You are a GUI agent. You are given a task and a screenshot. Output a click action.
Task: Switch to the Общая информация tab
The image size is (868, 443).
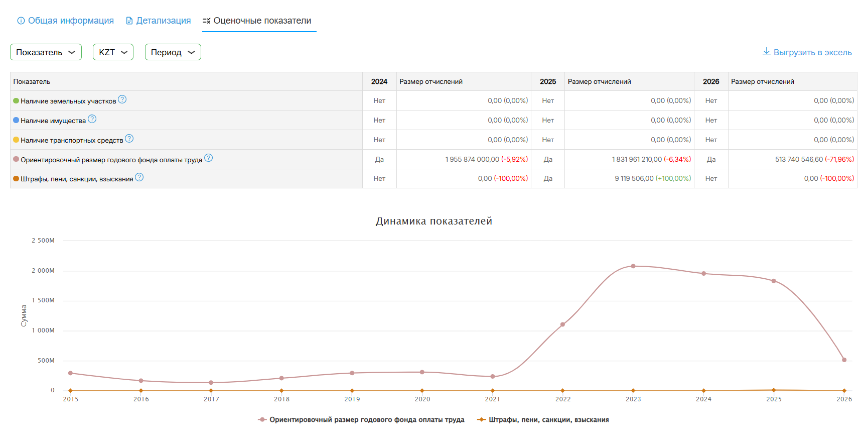coord(71,21)
